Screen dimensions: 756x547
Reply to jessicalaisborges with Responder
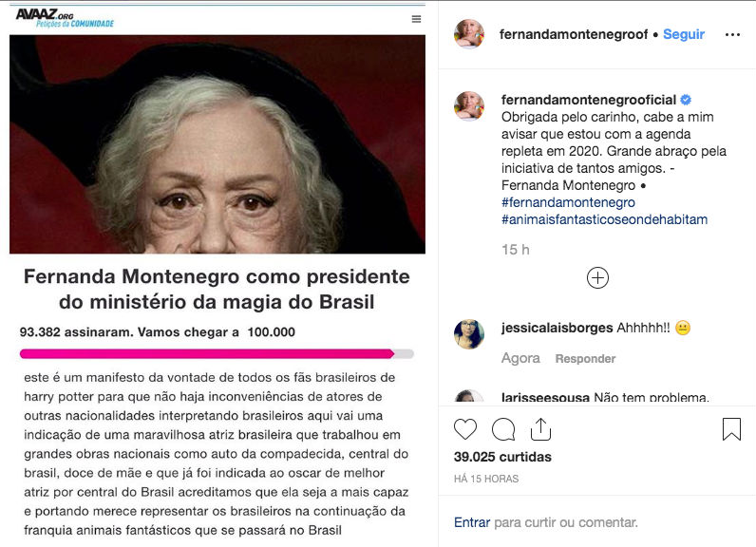[585, 359]
